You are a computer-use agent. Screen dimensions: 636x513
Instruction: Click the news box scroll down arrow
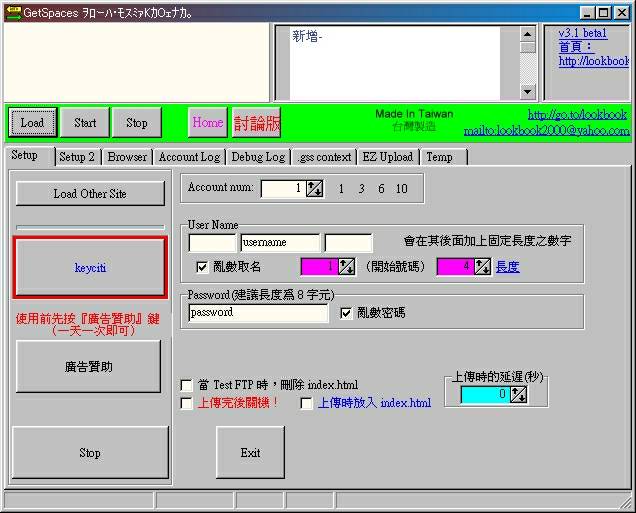[527, 92]
